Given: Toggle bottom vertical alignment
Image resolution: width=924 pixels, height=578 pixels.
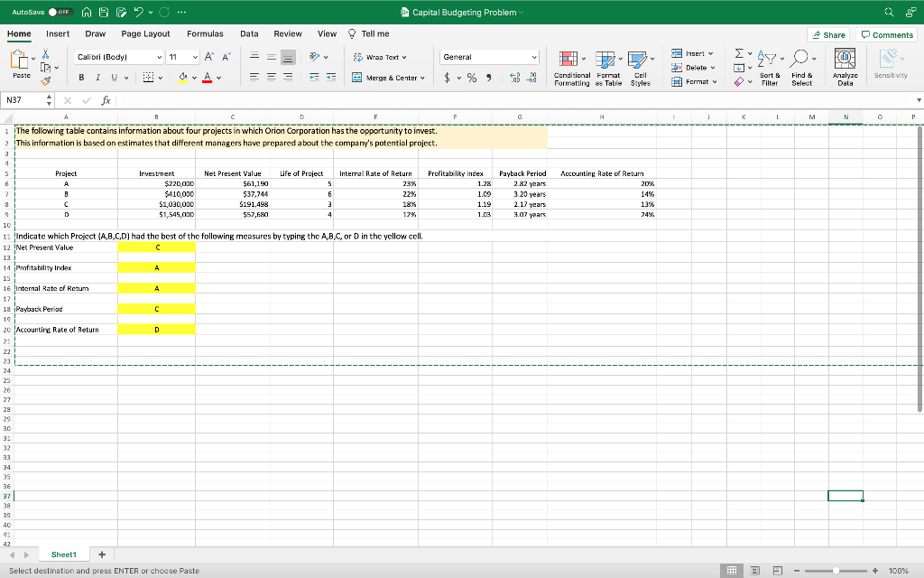Looking at the screenshot, I should pos(288,57).
